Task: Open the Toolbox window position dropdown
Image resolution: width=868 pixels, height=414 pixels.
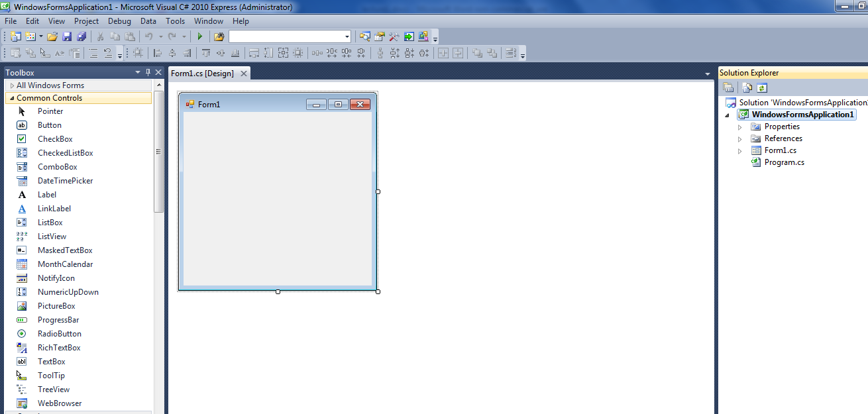Action: coord(138,72)
